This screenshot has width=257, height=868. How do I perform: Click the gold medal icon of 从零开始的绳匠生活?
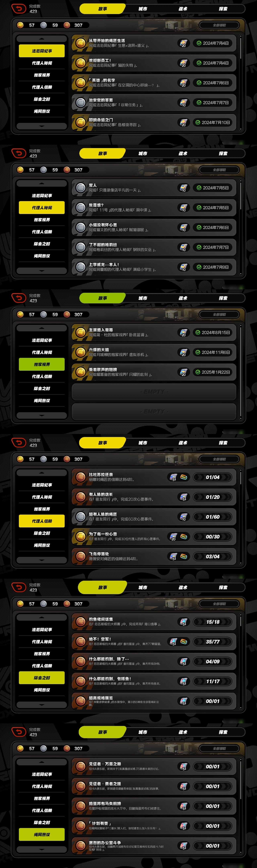81,43
